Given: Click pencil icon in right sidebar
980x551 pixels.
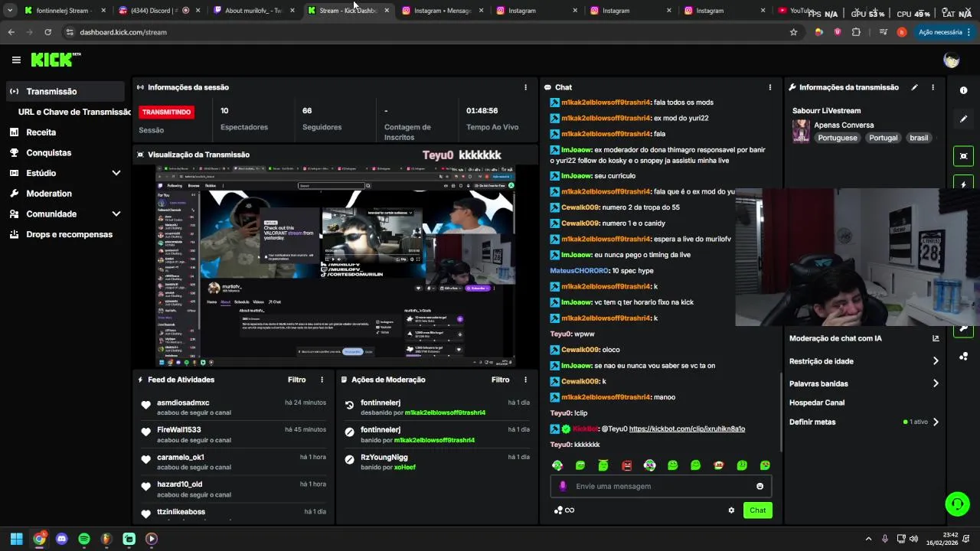Looking at the screenshot, I should click(963, 119).
